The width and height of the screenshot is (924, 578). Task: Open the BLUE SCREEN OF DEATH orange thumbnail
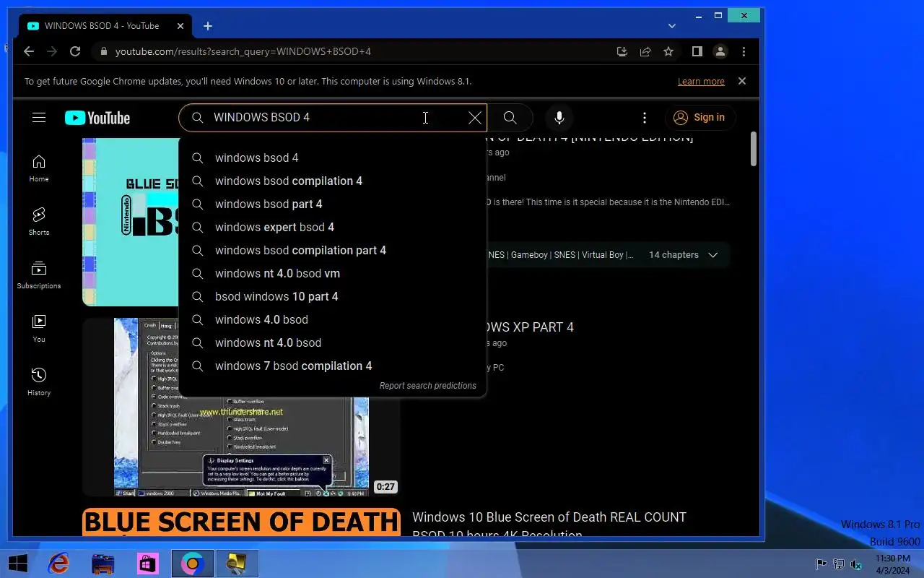241,523
